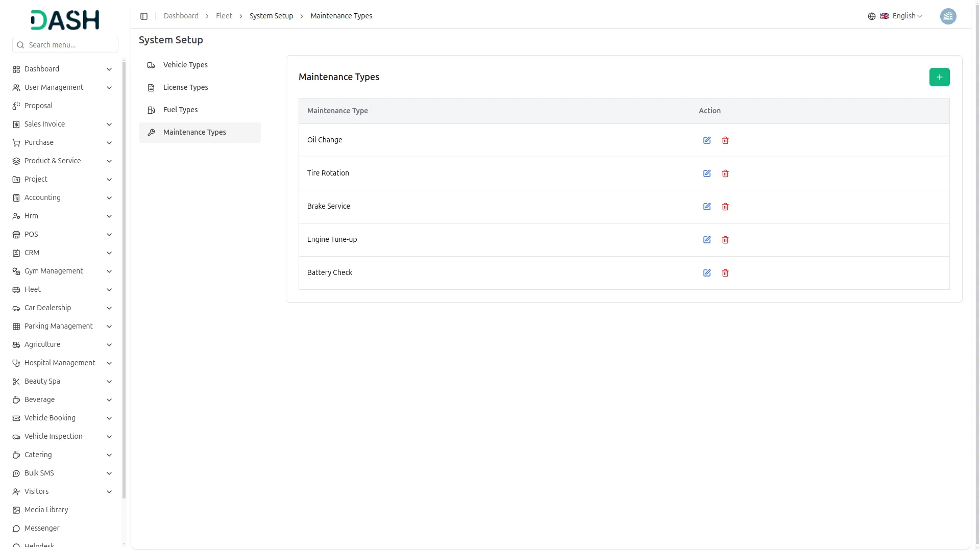Open the Fuel Types setup tab
The height and width of the screenshot is (551, 980).
click(180, 110)
